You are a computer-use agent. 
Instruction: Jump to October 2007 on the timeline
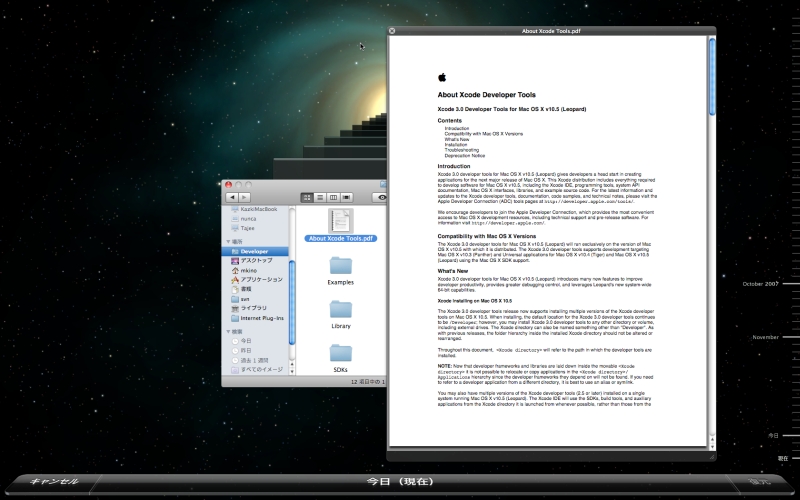click(x=760, y=284)
